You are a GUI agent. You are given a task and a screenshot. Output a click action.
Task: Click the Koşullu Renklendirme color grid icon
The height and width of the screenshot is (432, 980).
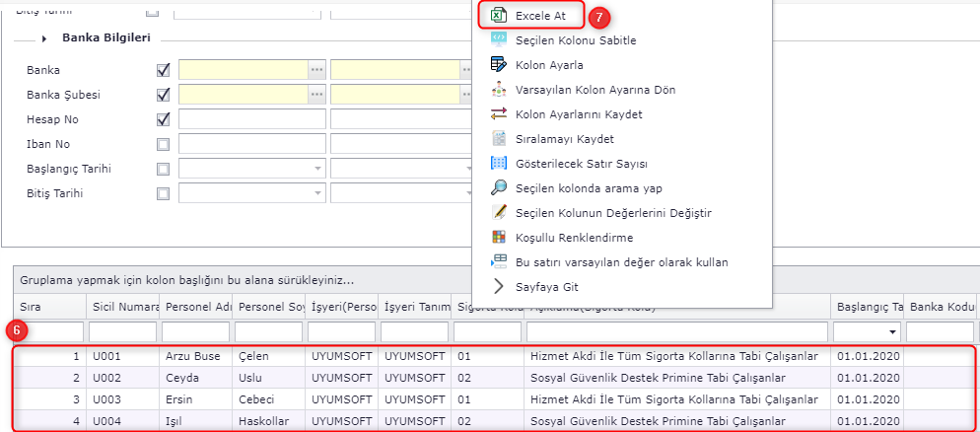[499, 238]
